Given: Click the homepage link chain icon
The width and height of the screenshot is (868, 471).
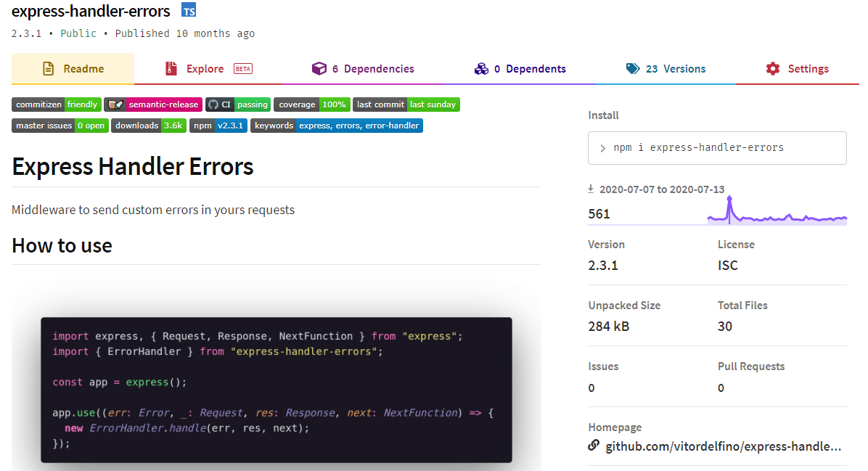Looking at the screenshot, I should pyautogui.click(x=594, y=446).
